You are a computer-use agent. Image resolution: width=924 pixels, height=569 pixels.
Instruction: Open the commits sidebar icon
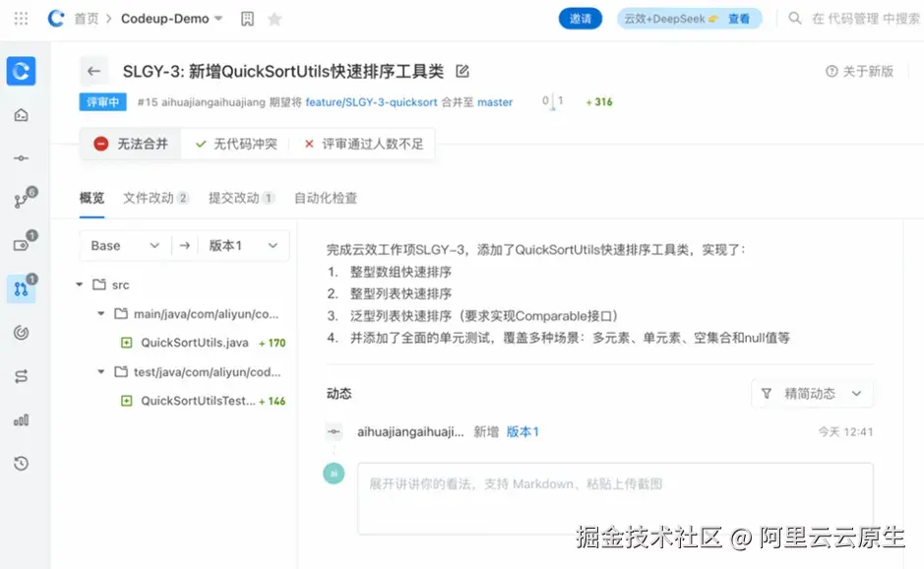(x=22, y=158)
